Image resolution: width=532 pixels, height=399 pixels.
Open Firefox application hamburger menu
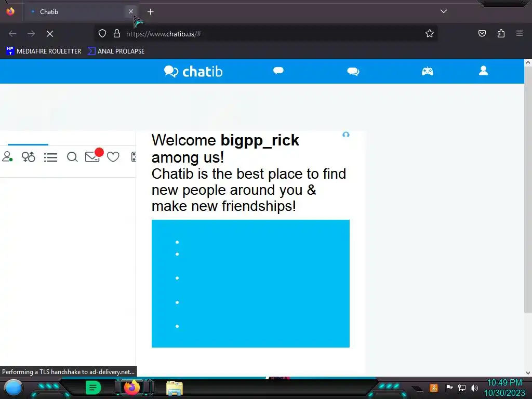click(x=520, y=33)
